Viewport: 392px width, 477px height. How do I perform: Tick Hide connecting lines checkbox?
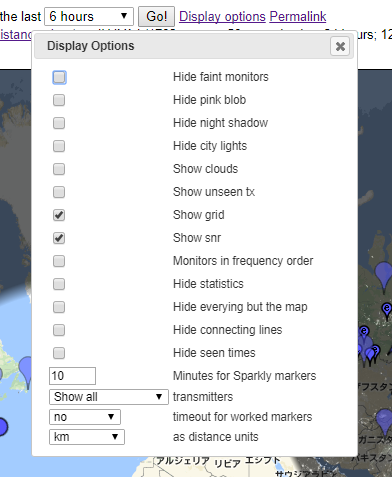click(59, 330)
